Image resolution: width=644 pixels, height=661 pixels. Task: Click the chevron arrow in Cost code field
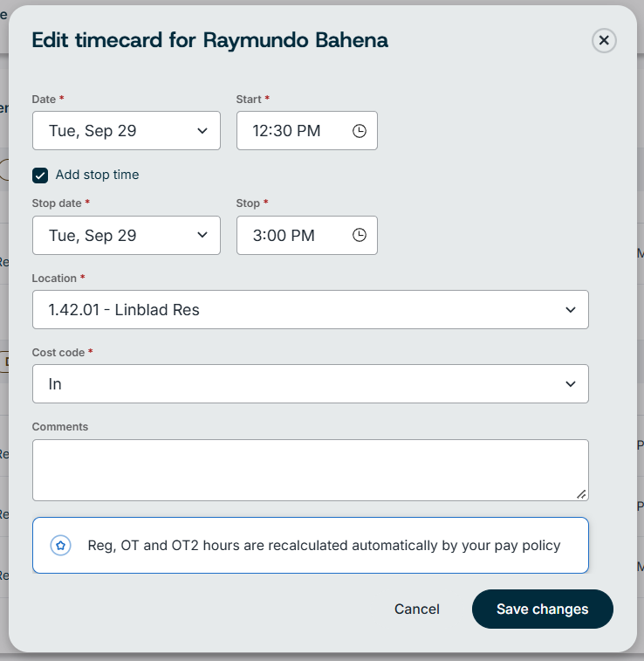point(571,384)
